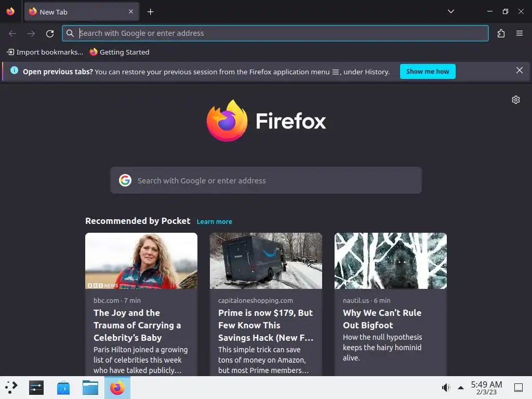
Task: Click the Show me how button
Action: 428,72
